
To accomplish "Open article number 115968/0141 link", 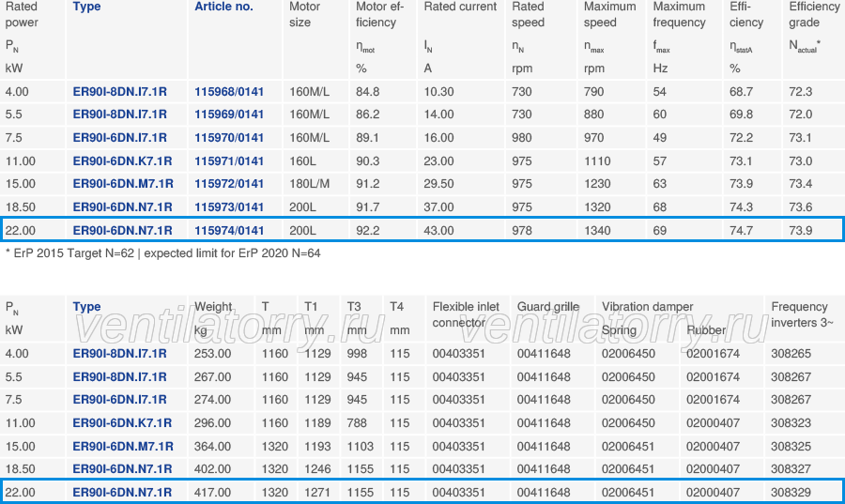I will 229,92.
